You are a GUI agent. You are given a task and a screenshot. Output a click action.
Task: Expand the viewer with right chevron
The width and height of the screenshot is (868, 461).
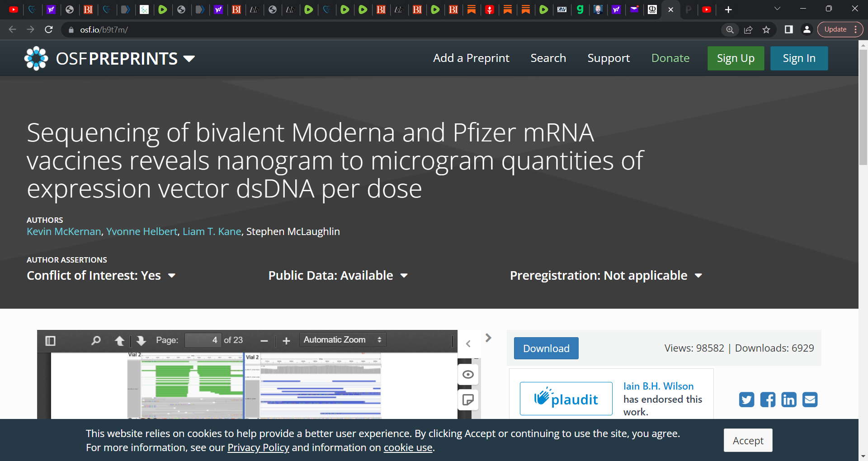488,338
